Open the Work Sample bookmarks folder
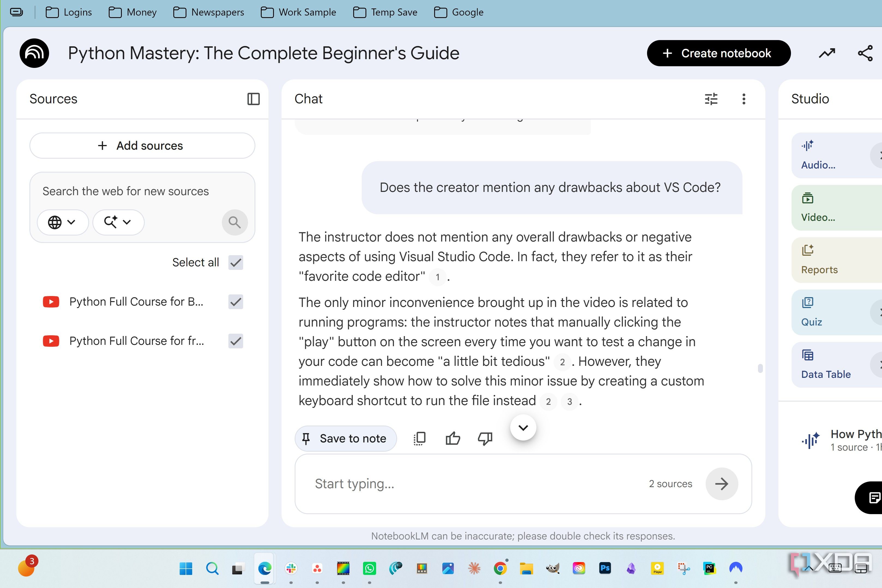This screenshot has width=882, height=588. [x=299, y=12]
